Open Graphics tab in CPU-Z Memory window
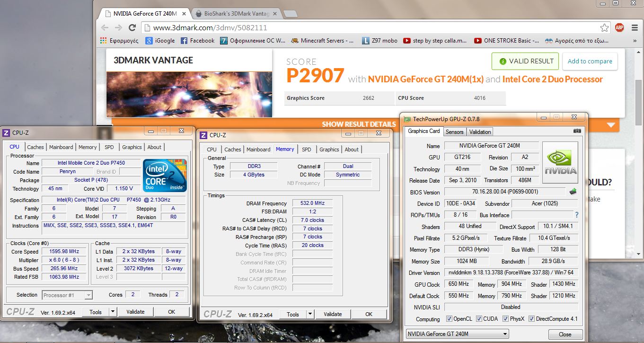Image resolution: width=644 pixels, height=343 pixels. [x=329, y=150]
